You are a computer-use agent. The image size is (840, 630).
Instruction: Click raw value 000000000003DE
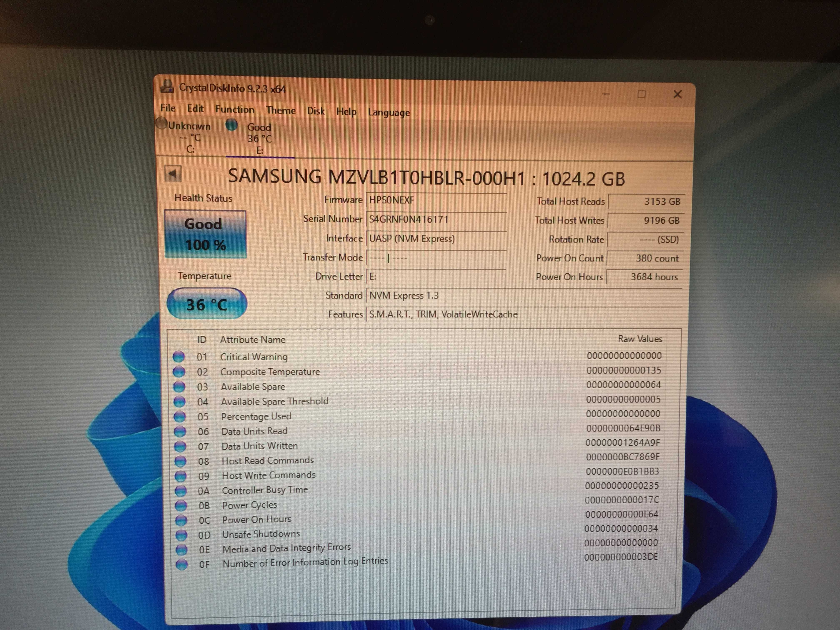621,557
